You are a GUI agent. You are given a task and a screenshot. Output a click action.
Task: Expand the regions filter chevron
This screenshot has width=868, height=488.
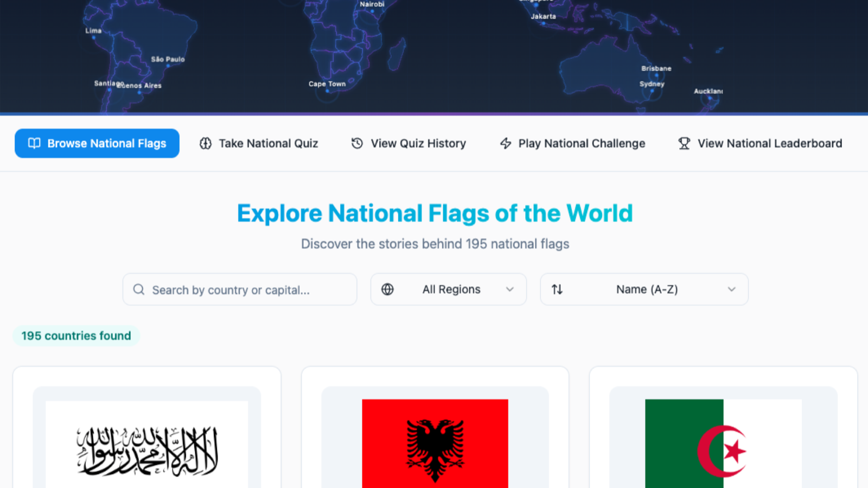tap(509, 290)
